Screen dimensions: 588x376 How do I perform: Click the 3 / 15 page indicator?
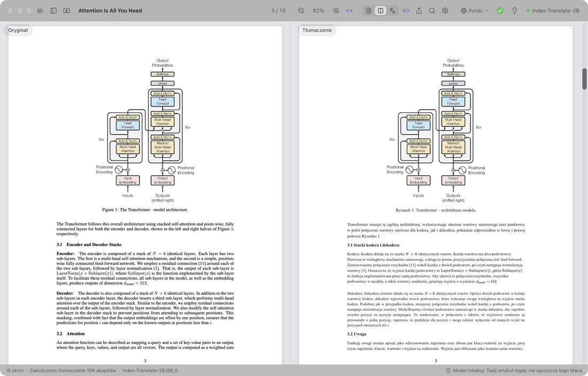point(278,11)
